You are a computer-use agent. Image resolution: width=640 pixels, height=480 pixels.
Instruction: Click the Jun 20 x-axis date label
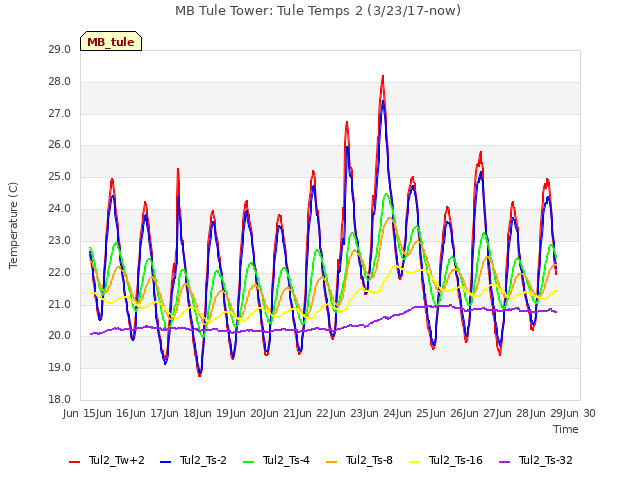[247, 413]
